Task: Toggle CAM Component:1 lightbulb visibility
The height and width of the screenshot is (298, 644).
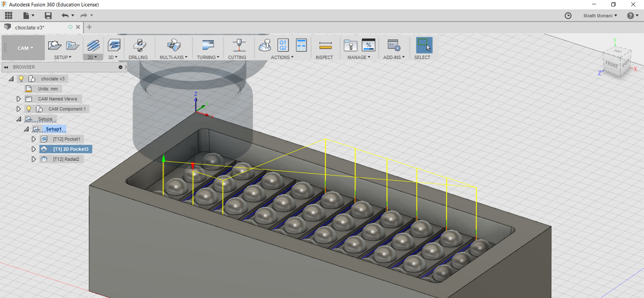Action: coord(28,109)
